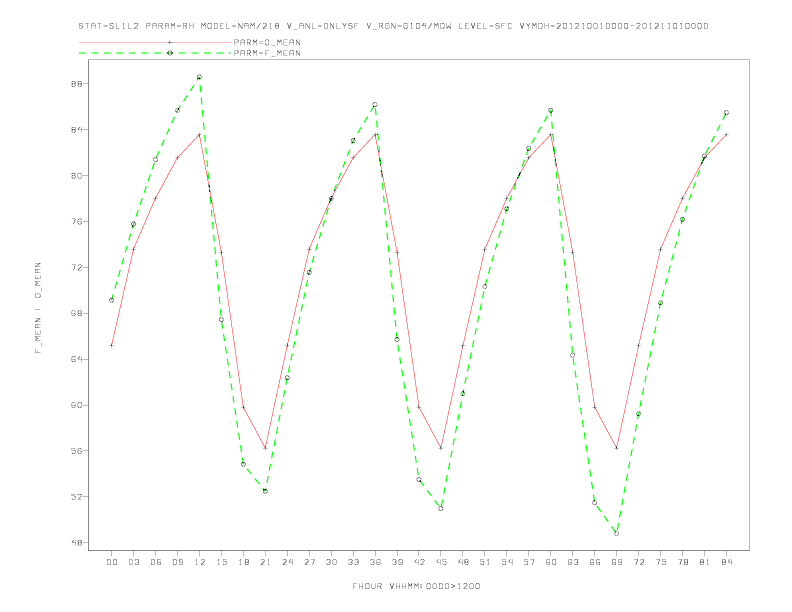Click V_RGN=G104/MDW in the title
This screenshot has width=792, height=612.
[x=409, y=26]
